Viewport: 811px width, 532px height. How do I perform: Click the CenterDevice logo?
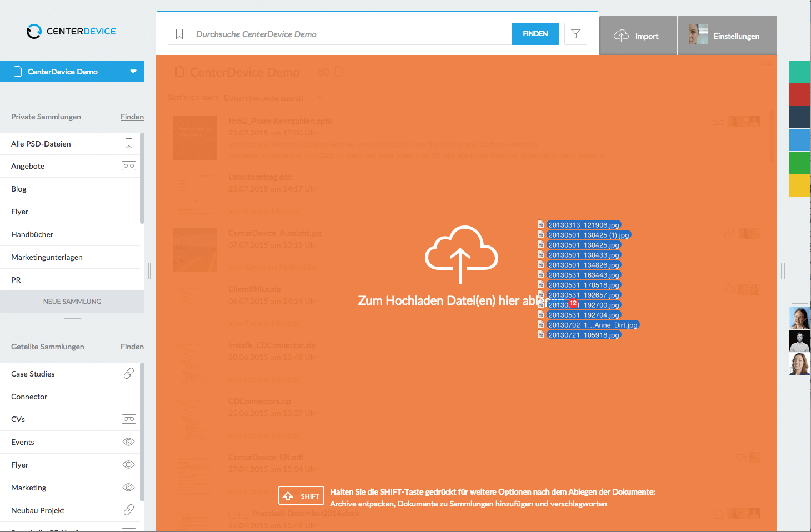[x=71, y=31]
